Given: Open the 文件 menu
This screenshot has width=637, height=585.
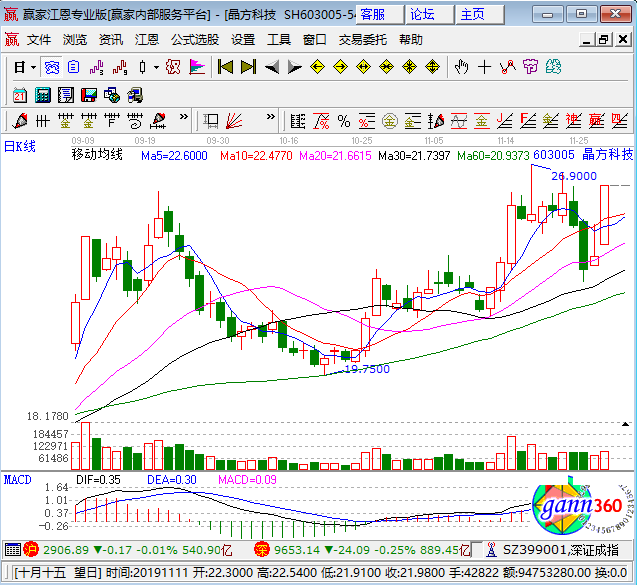Looking at the screenshot, I should pos(39,40).
